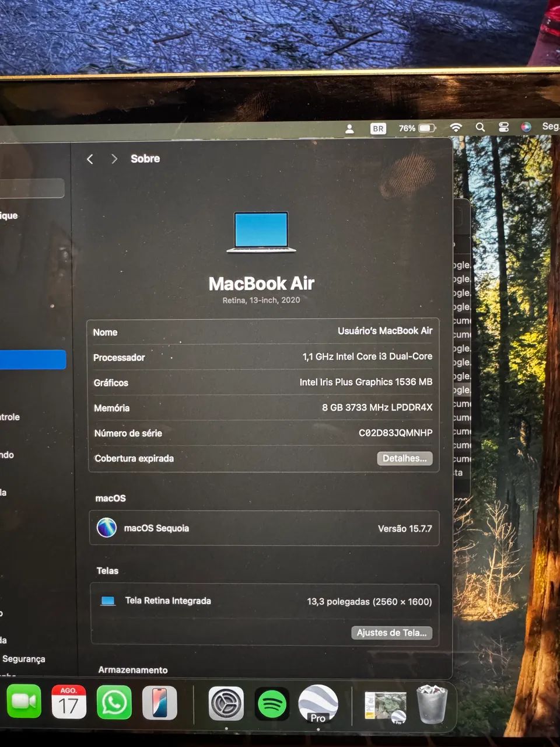
Task: Click the Detalhes... coverage button
Action: tap(405, 458)
